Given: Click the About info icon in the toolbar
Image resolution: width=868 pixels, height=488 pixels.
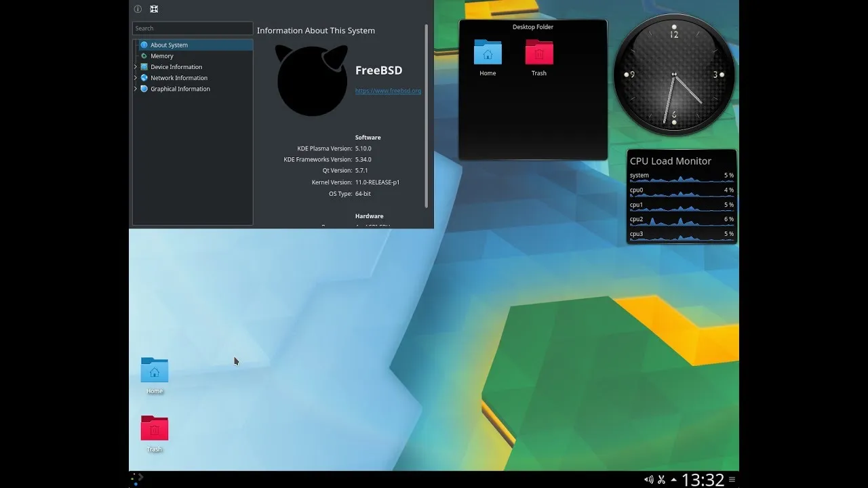Looking at the screenshot, I should click(138, 9).
